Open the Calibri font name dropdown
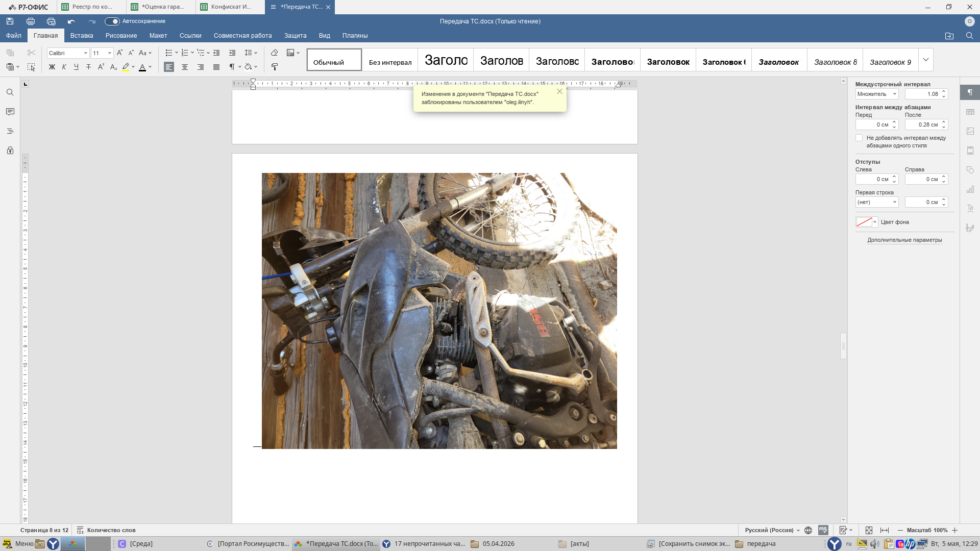This screenshot has width=980, height=551. coord(86,53)
